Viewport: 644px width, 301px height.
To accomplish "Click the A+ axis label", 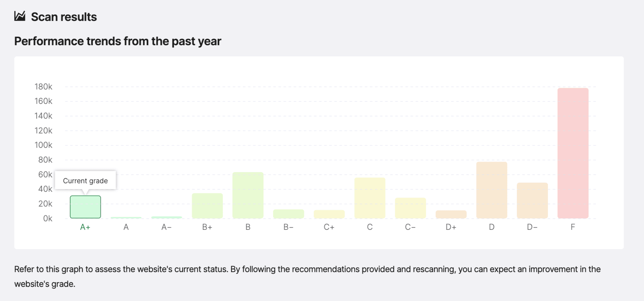I will click(85, 227).
